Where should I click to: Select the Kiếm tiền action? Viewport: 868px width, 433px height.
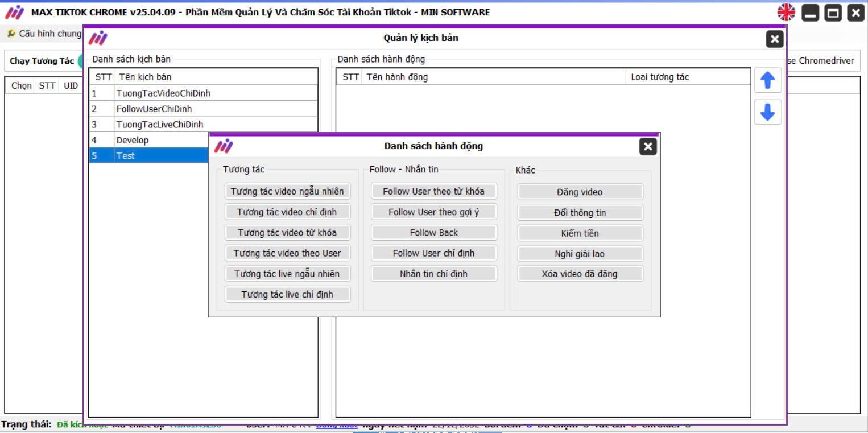pos(580,233)
